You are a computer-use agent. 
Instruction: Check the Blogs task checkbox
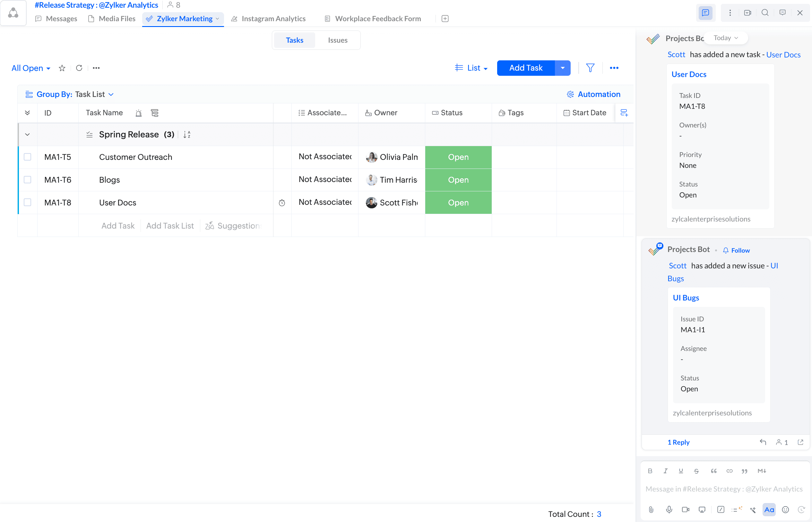[x=28, y=180]
